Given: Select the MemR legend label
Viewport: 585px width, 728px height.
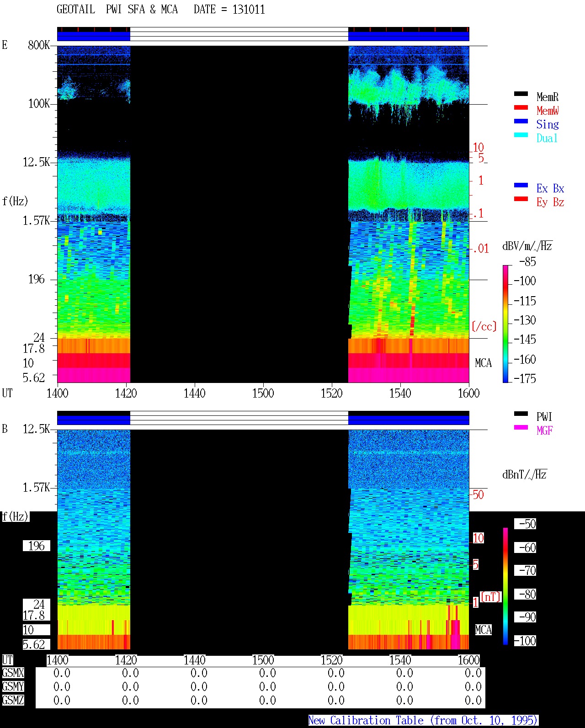Looking at the screenshot, I should coord(548,97).
